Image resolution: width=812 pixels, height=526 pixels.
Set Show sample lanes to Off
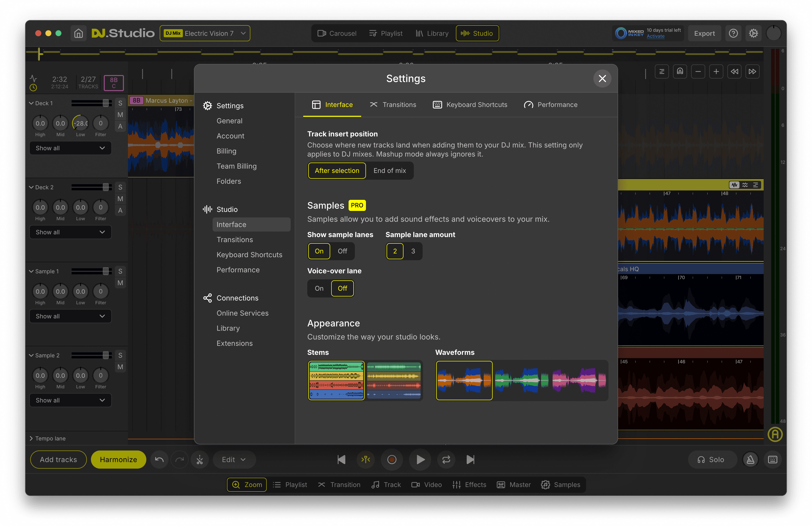pyautogui.click(x=342, y=251)
